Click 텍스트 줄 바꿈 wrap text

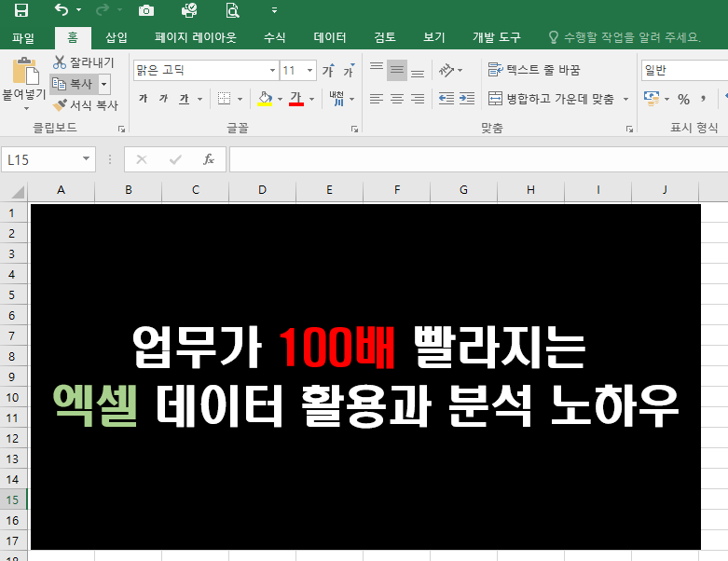(x=534, y=70)
